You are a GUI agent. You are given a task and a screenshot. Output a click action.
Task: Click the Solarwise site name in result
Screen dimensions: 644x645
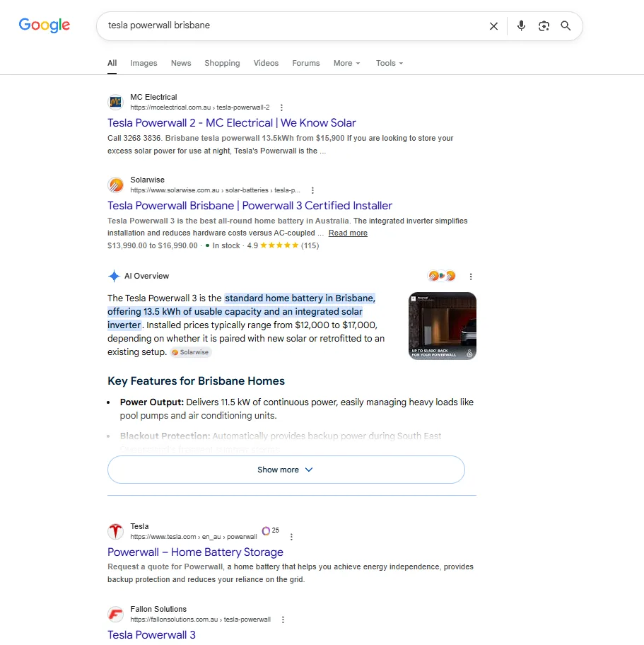(x=147, y=180)
